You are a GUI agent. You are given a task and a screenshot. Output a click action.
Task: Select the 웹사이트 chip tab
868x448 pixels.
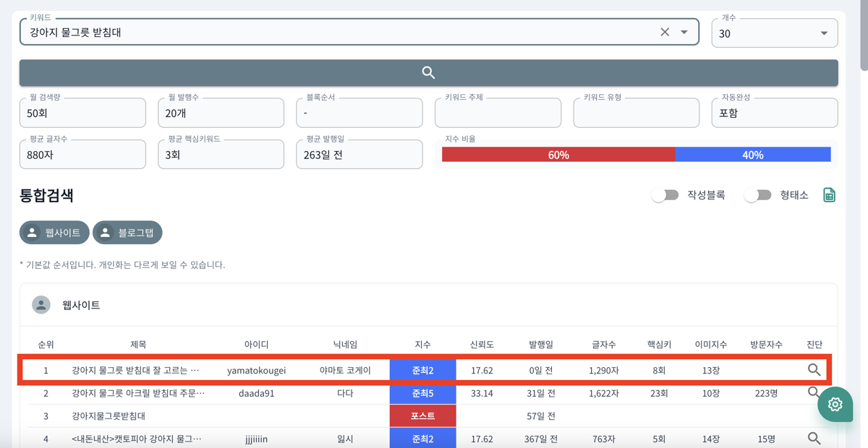click(54, 233)
